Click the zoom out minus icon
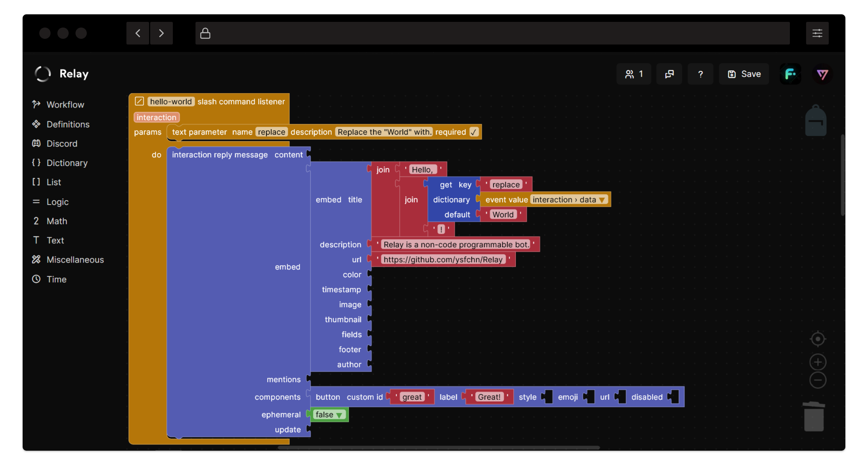The image size is (868, 465). [x=818, y=380]
